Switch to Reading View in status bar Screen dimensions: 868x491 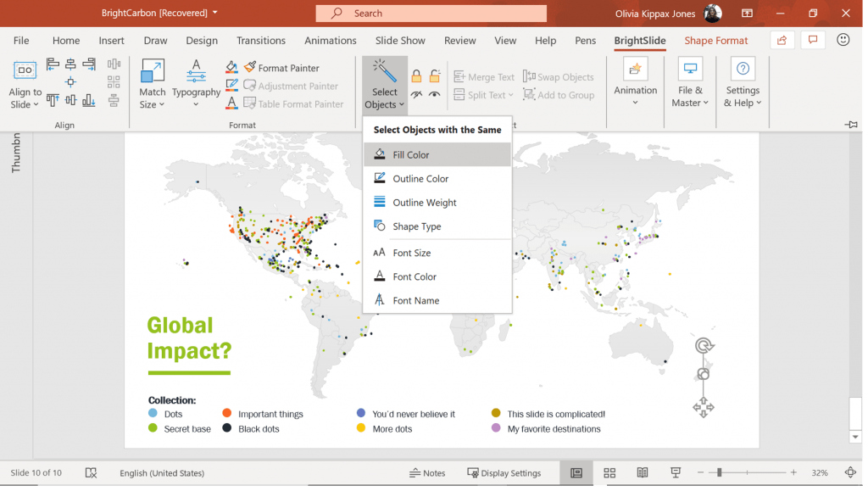coord(643,473)
